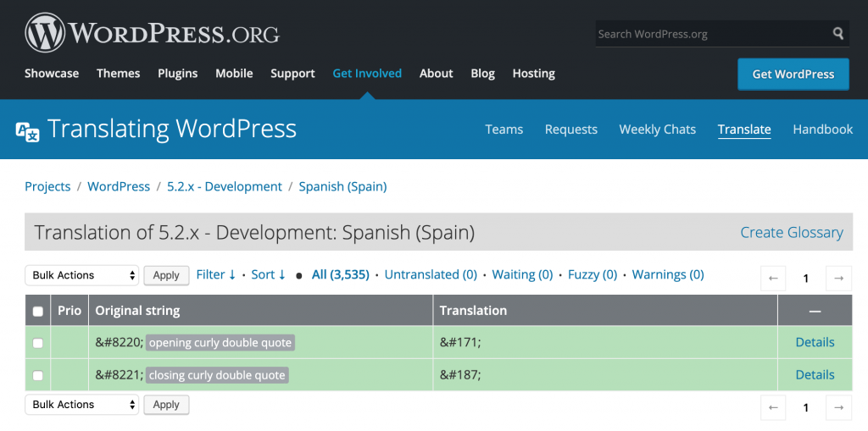Click the WordPress.org logo
The width and height of the screenshot is (868, 431).
[x=153, y=33]
